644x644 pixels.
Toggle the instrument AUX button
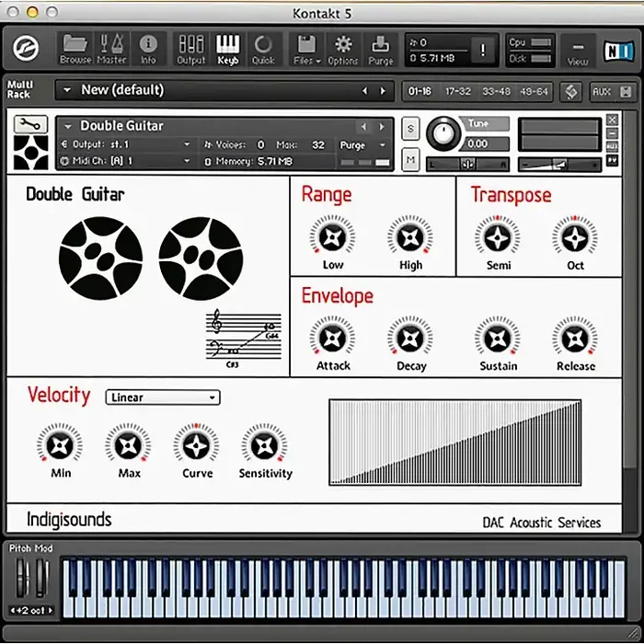pyautogui.click(x=612, y=146)
